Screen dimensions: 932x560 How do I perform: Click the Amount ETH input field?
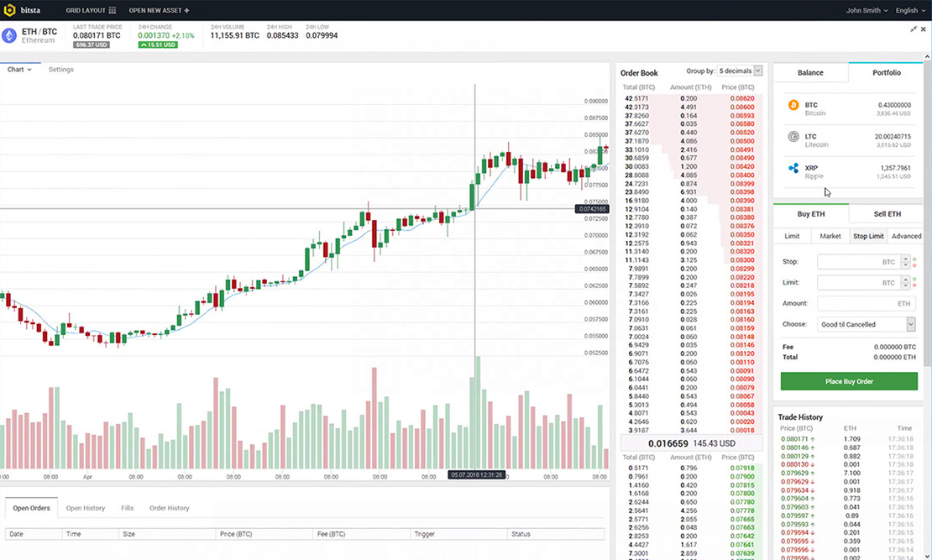(866, 303)
